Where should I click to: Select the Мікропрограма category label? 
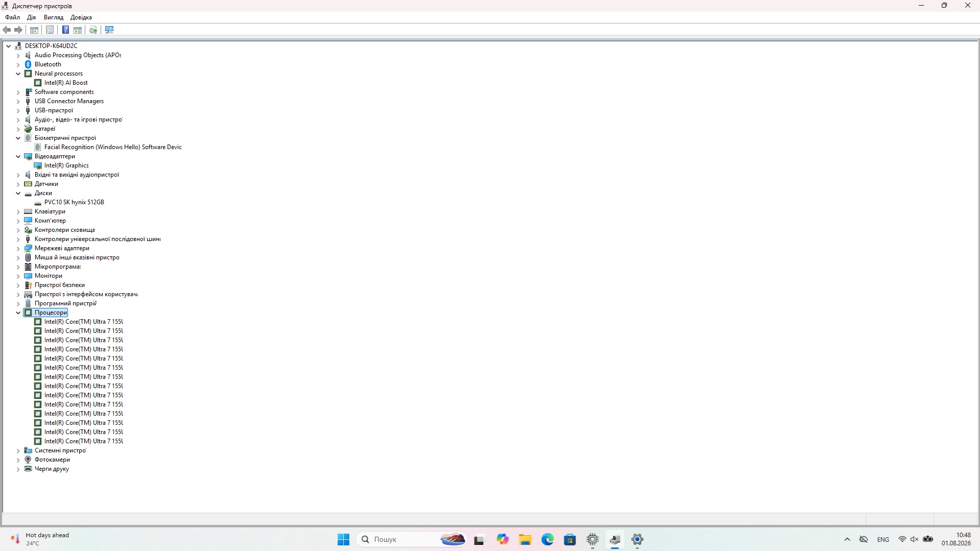(x=58, y=267)
